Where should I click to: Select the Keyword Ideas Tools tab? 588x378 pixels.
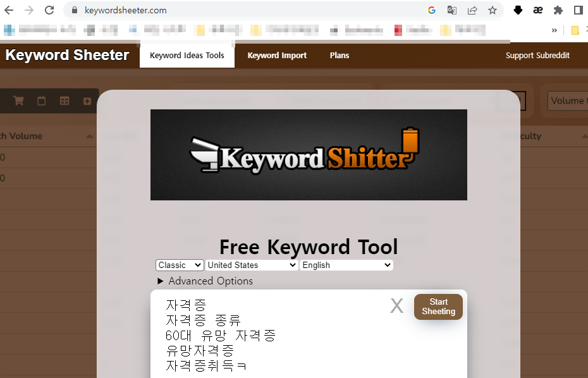187,56
